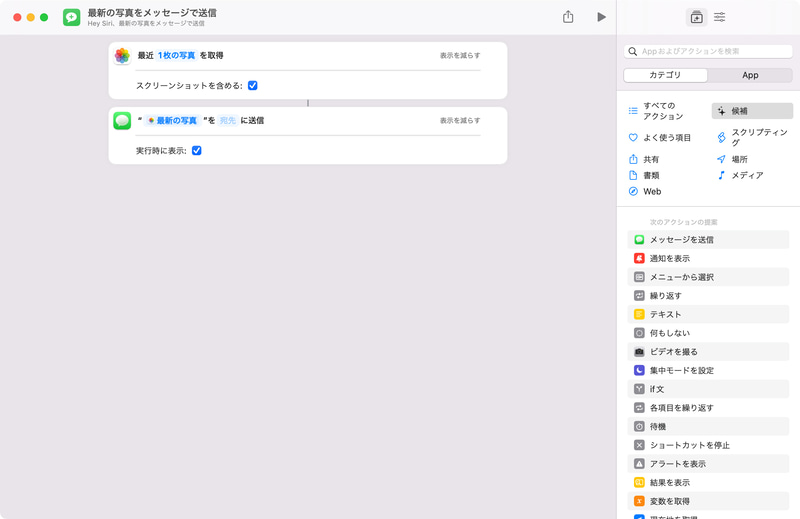Add the 各項目を繰り返す action
Screen dimensions: 800x519
coord(708,408)
